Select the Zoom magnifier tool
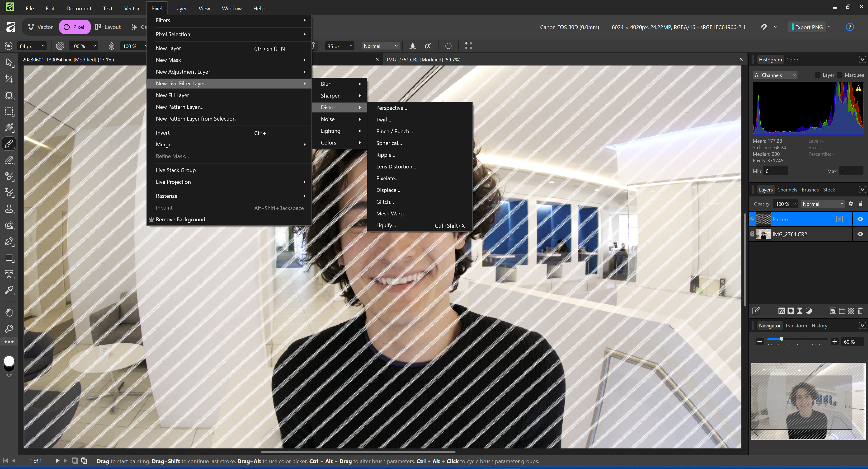The width and height of the screenshot is (868, 469). (x=9, y=329)
